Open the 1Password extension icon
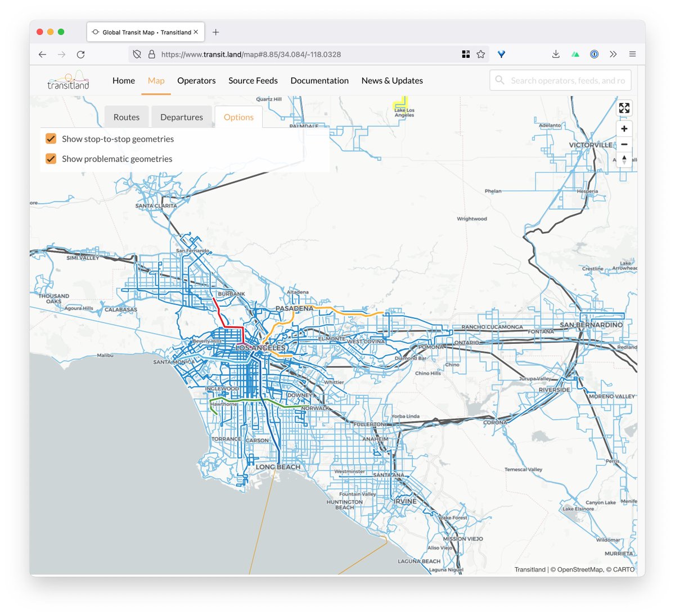 pyautogui.click(x=594, y=55)
